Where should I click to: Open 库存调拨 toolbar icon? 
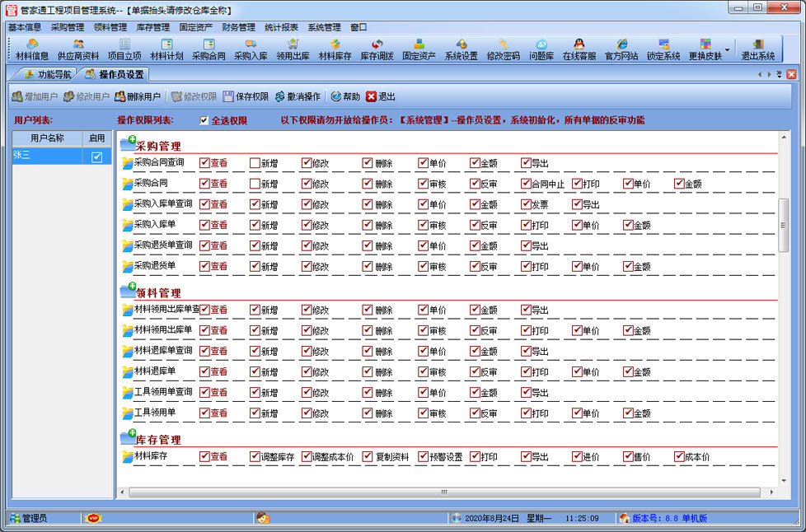pos(377,49)
